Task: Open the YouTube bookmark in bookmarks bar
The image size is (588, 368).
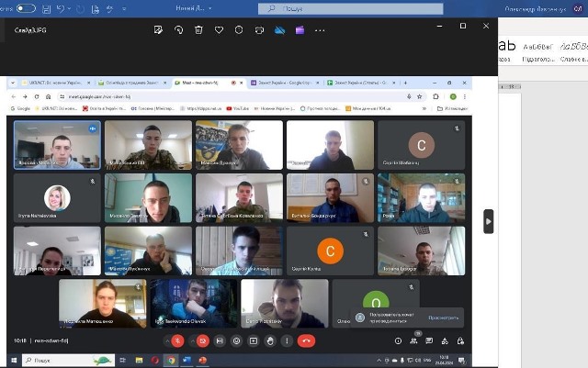Action: tap(237, 108)
